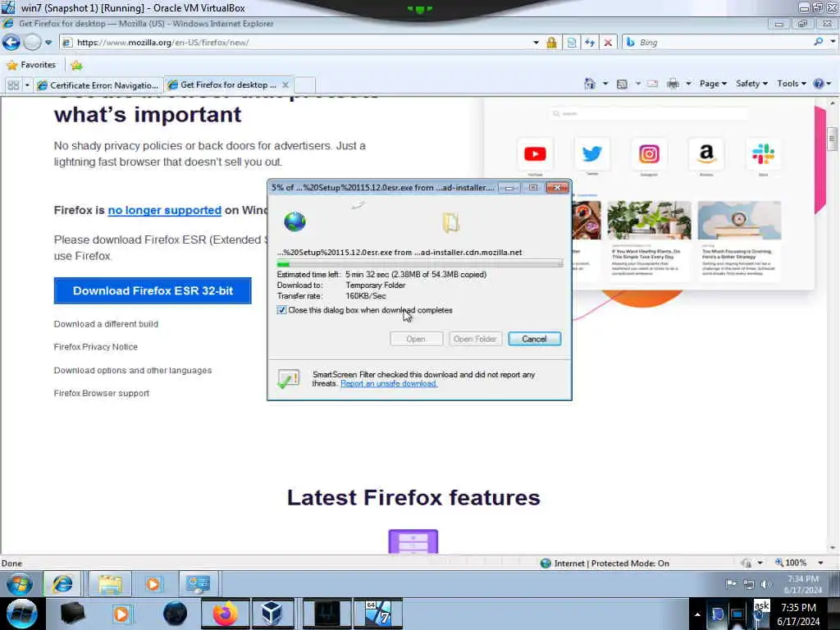Image resolution: width=840 pixels, height=630 pixels.
Task: Open the Firefox Privacy Notice link
Action: [x=96, y=347]
